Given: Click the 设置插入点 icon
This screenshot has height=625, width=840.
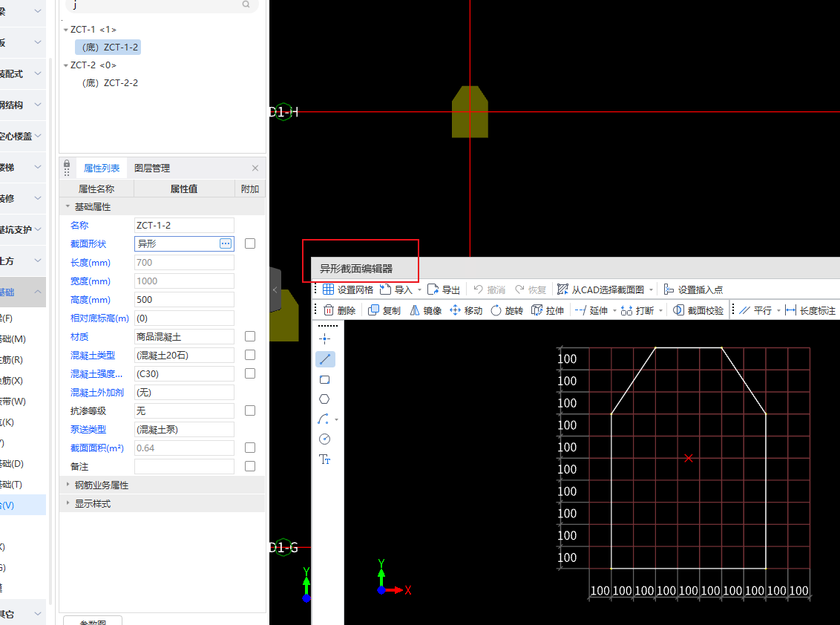Looking at the screenshot, I should tap(669, 289).
